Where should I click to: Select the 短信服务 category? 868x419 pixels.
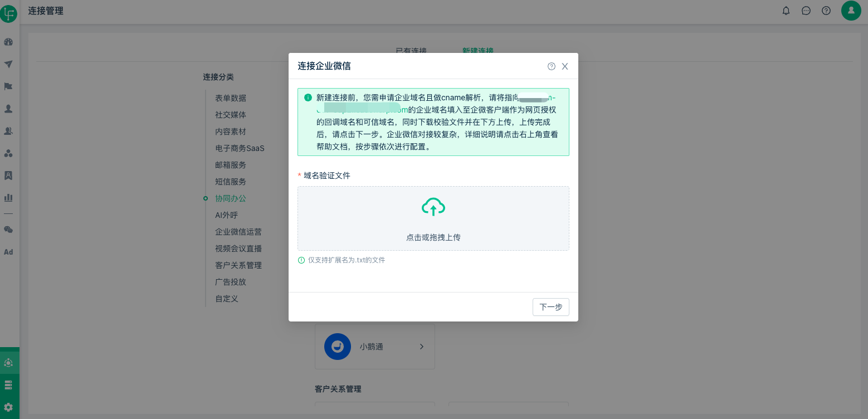tap(231, 182)
